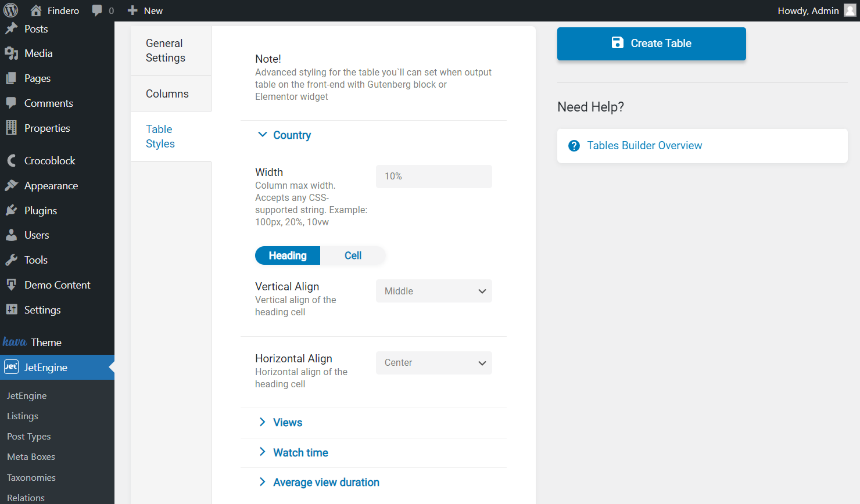Expand the Watch time section
This screenshot has width=860, height=504.
click(x=300, y=453)
